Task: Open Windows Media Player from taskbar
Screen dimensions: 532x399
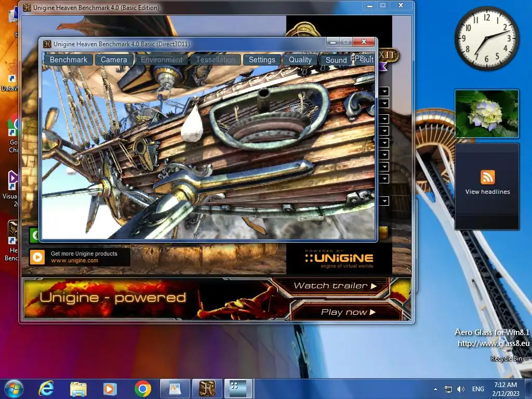Action: click(110, 389)
